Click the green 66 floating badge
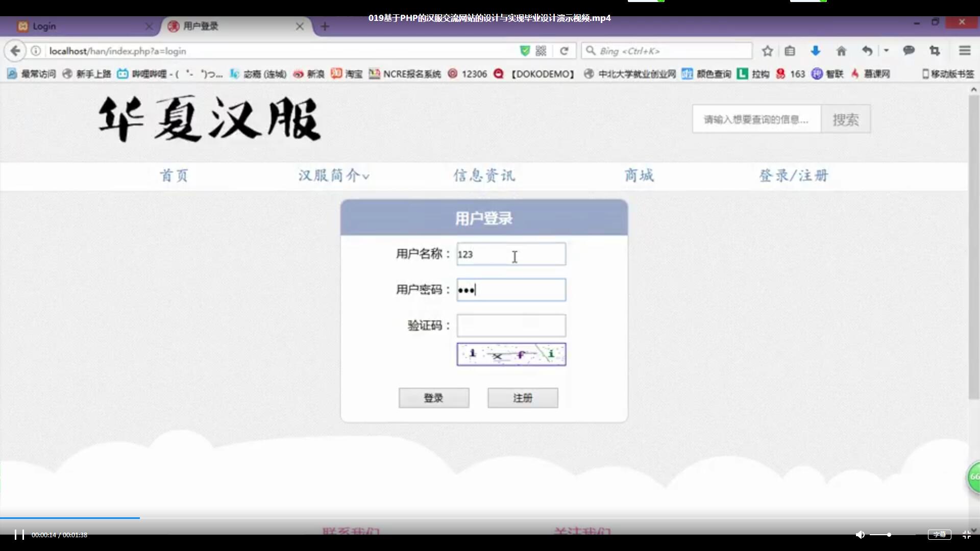This screenshot has width=980, height=551. [x=974, y=477]
